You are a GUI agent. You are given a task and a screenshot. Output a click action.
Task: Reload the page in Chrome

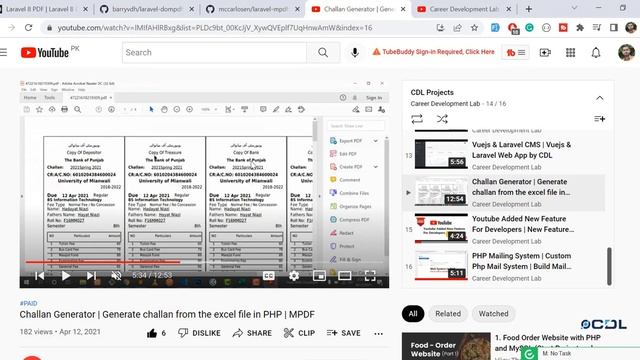(x=28, y=28)
